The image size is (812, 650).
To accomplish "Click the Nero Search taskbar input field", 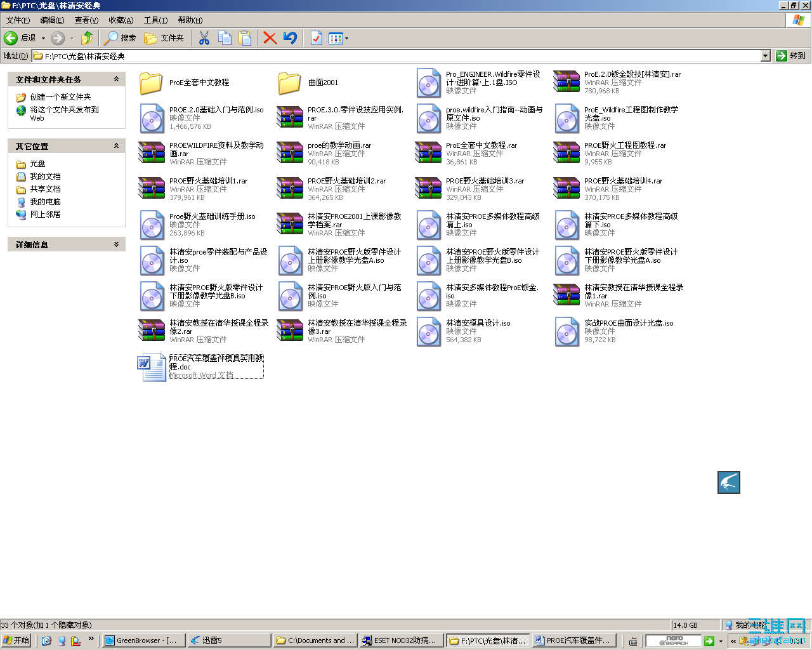I will pos(673,640).
